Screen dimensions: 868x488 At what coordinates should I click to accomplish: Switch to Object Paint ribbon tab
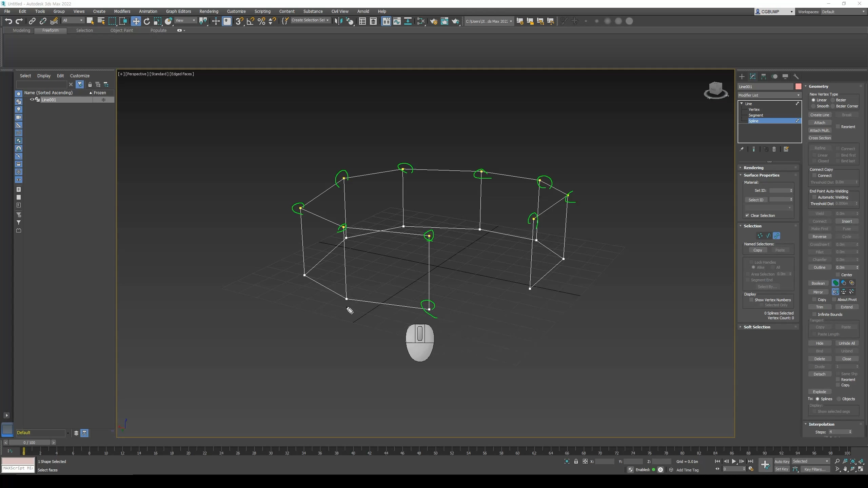pos(121,30)
